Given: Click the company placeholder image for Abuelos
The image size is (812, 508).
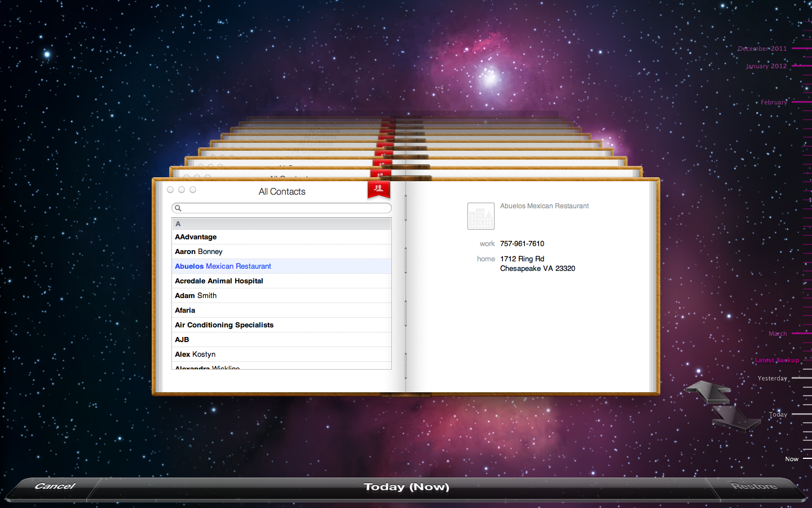Looking at the screenshot, I should 481,216.
